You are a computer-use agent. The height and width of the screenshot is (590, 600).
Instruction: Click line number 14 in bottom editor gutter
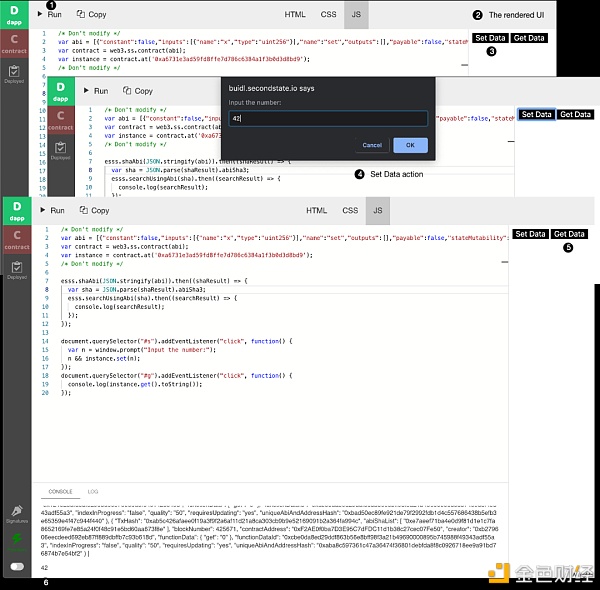pyautogui.click(x=45, y=341)
